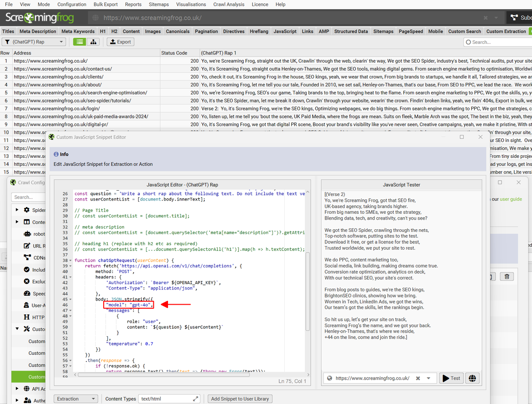
Task: Switch to the PageSpeed tab
Action: pyautogui.click(x=411, y=31)
